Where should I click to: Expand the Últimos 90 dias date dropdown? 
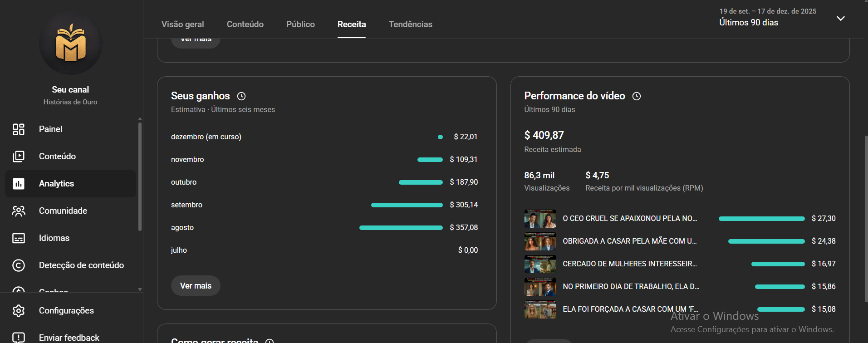click(840, 19)
